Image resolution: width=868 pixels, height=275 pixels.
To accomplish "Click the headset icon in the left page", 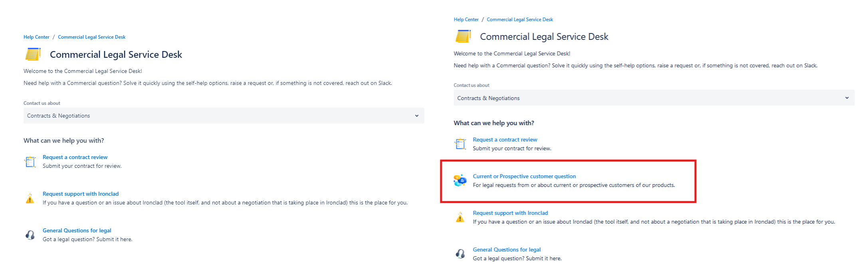I will pyautogui.click(x=30, y=235).
